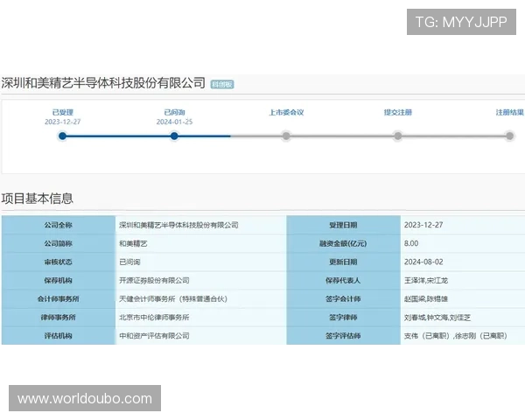The image size is (525, 420).
Task: Click the 律师事务所 header cell
Action: [x=59, y=317]
